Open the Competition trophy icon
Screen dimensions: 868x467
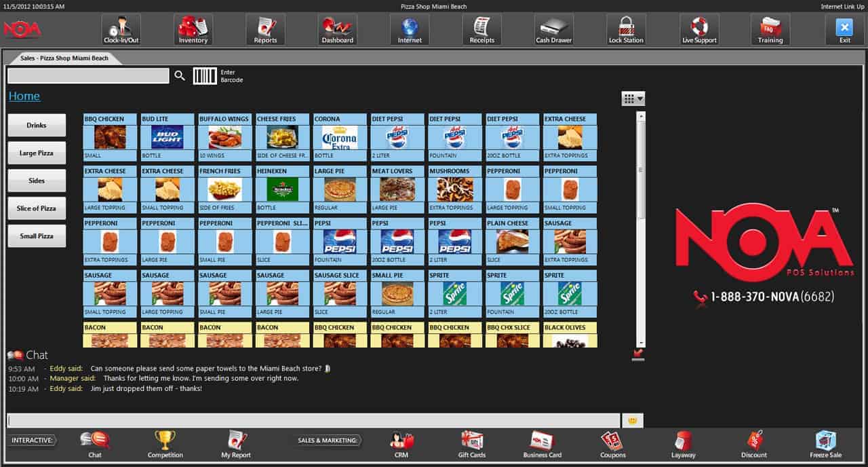tap(165, 445)
